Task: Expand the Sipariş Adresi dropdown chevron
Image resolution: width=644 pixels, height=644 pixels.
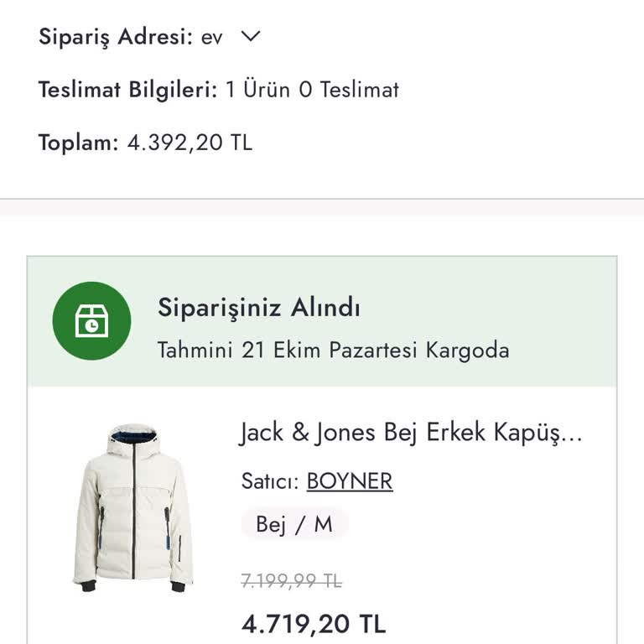Action: 251,37
